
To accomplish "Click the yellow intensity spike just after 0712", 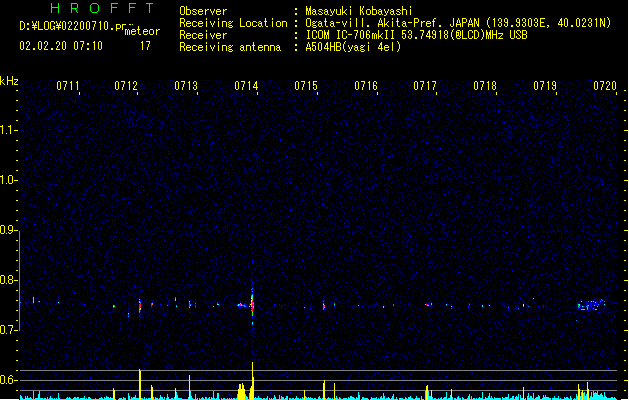I will click(140, 384).
